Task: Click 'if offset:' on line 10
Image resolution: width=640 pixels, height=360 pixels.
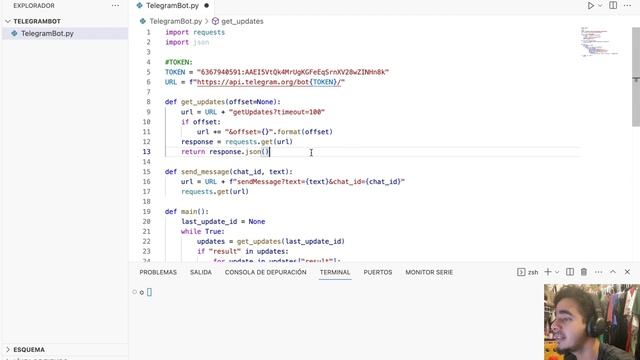Action: click(201, 122)
